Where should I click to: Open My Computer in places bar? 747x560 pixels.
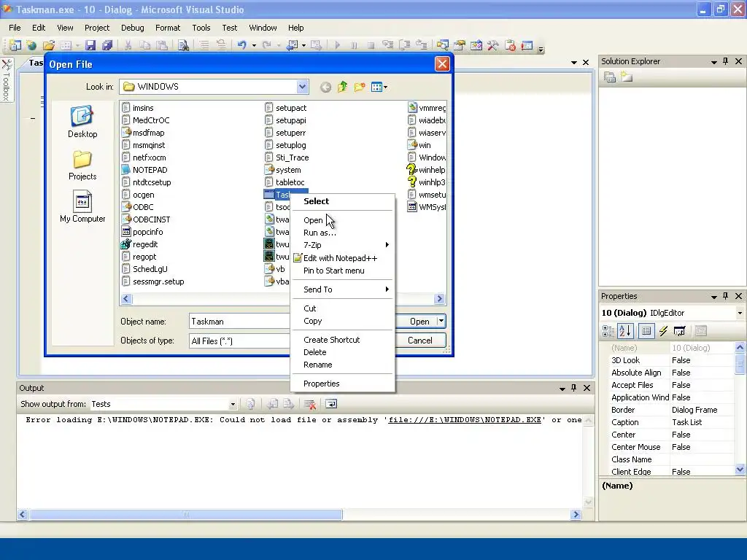[x=82, y=206]
